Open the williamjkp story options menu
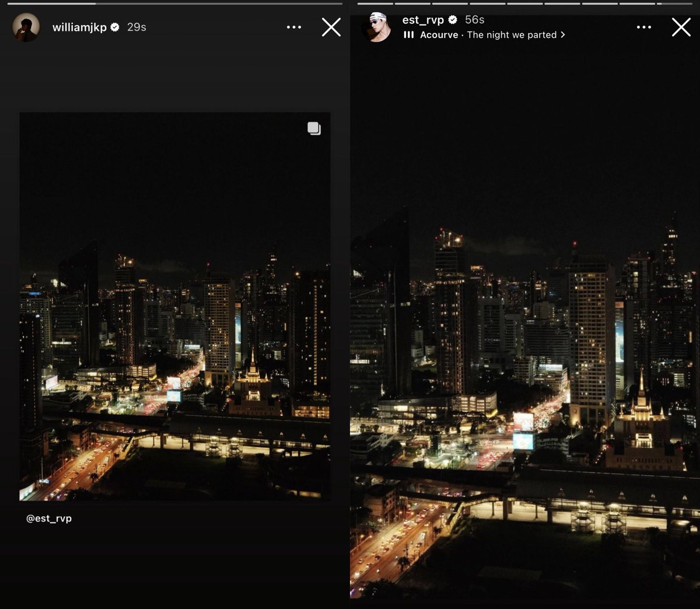700x609 pixels. click(x=294, y=27)
